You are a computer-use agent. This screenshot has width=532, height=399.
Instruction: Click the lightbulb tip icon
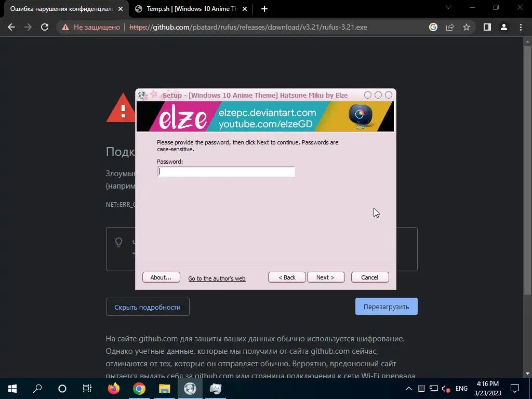[118, 242]
